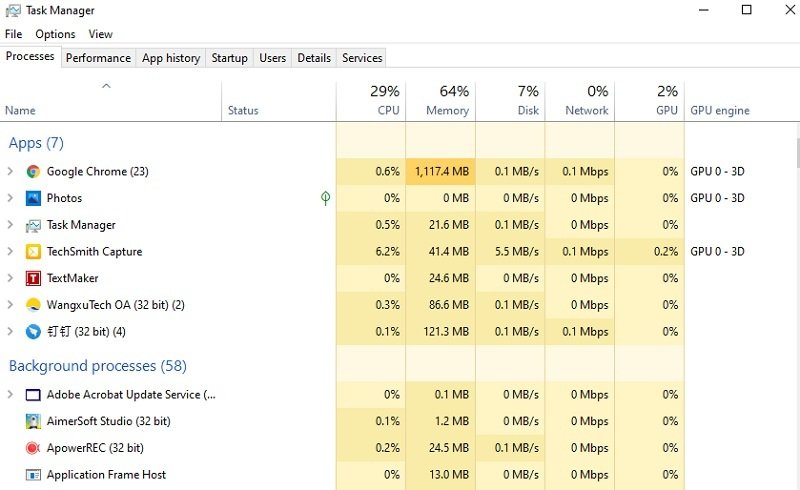The image size is (800, 490).
Task: Expand the Adobe Acrobat Update Service group
Action: [10, 395]
